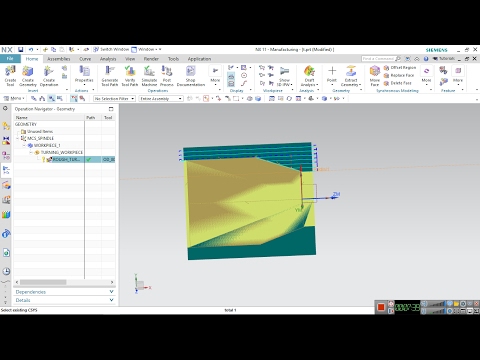This screenshot has height=360, width=480.
Task: Expand More under Feature group
Action: point(458,75)
